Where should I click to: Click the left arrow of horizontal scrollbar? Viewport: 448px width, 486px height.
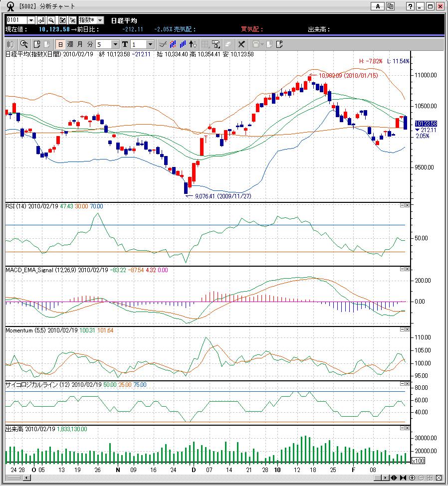(x=27, y=478)
